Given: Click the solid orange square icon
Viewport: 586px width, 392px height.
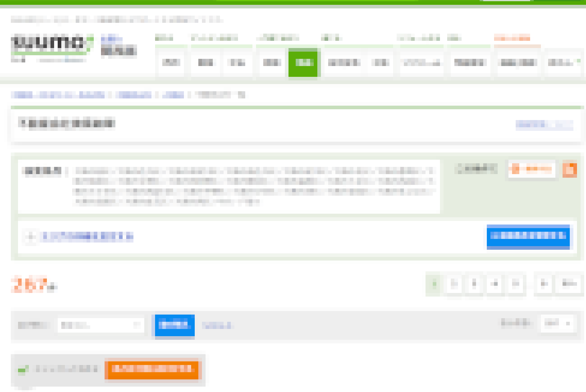Looking at the screenshot, I should click(569, 169).
